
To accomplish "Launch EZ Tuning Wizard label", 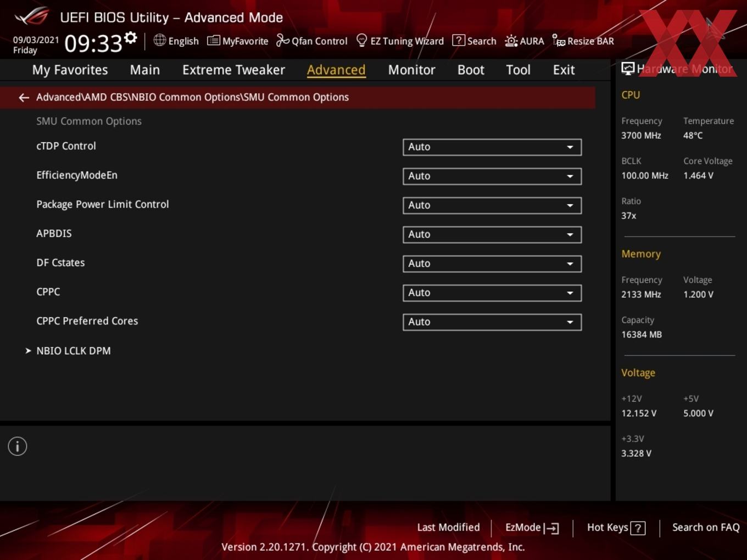I will pos(407,41).
